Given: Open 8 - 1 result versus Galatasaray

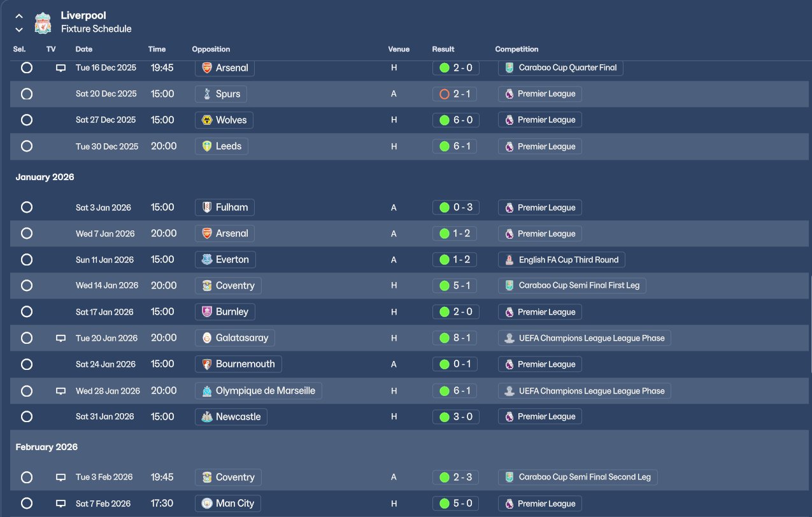Looking at the screenshot, I should (455, 337).
